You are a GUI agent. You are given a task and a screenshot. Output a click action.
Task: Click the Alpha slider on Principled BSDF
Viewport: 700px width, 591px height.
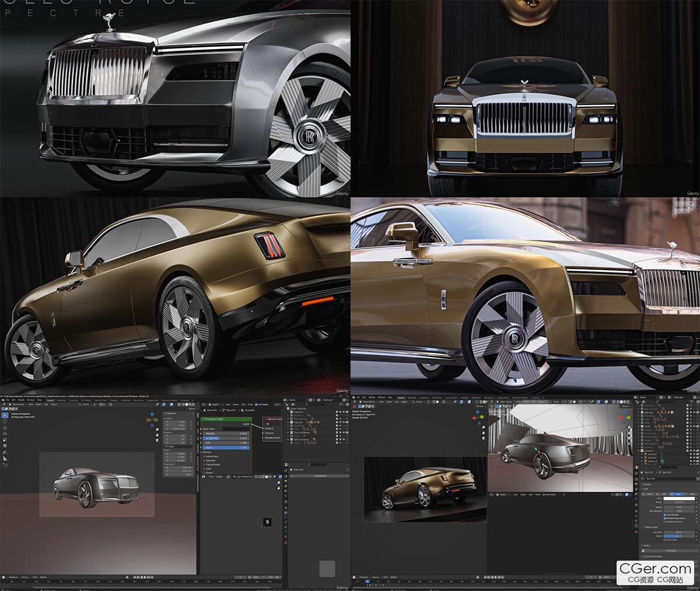pos(226,447)
